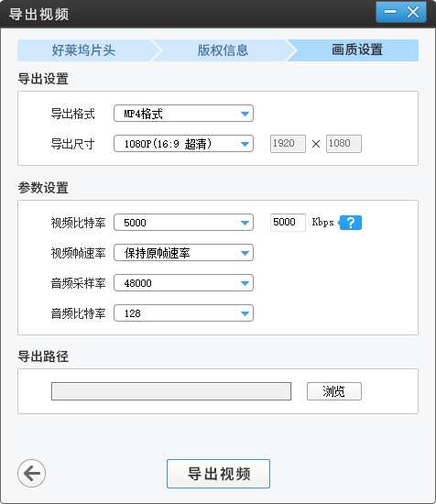436x504 pixels.
Task: Click the blue question mark help icon
Action: pyautogui.click(x=350, y=223)
